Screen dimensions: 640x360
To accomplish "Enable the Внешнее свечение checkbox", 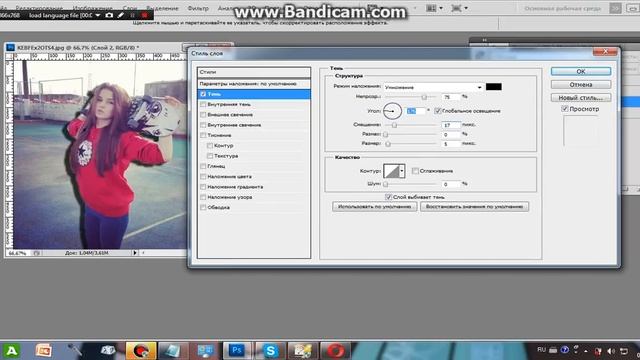I will tap(203, 114).
